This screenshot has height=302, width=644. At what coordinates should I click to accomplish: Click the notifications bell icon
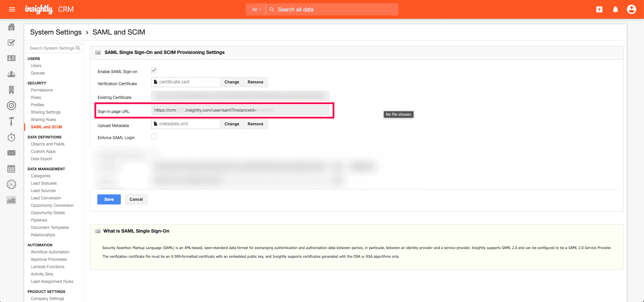[615, 9]
